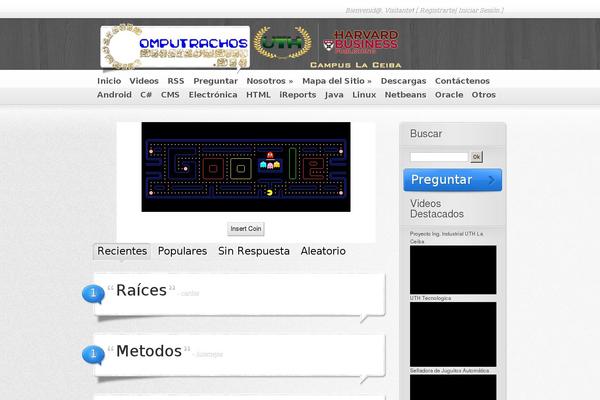Screen dimensions: 600x400
Task: Open the RSS feed link
Action: pyautogui.click(x=176, y=81)
